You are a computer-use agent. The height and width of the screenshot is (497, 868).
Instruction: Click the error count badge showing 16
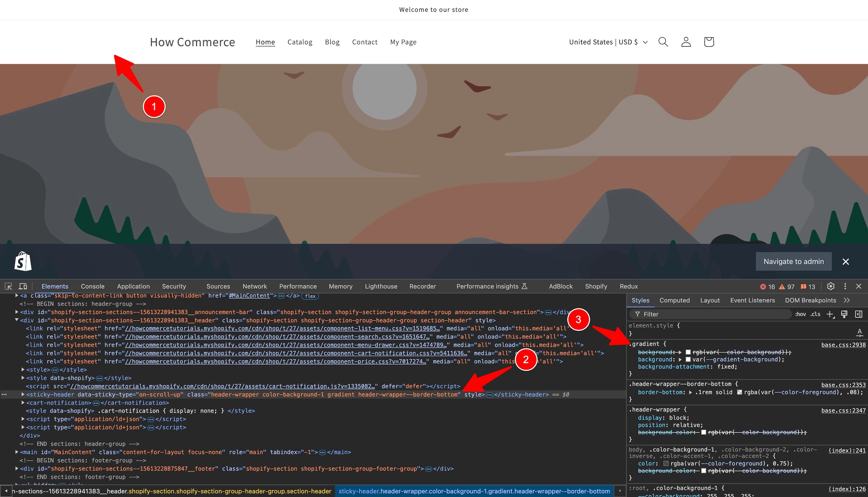pos(768,287)
